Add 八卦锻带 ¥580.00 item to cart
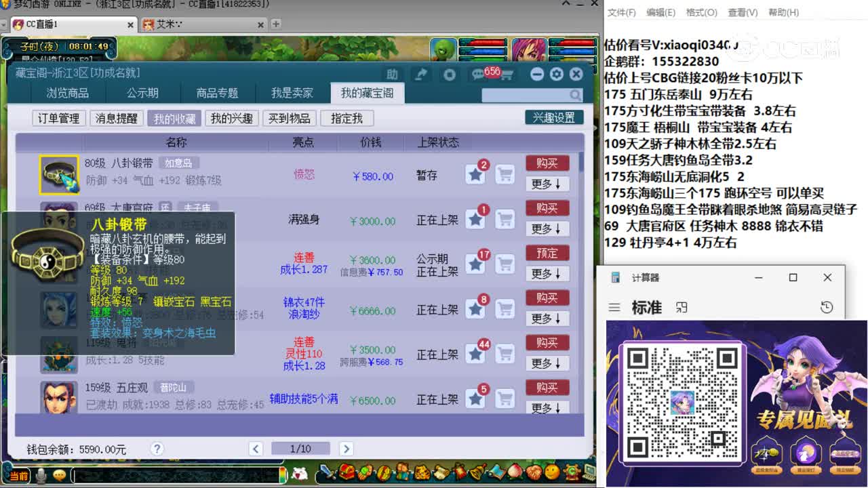The image size is (868, 488). [x=505, y=175]
